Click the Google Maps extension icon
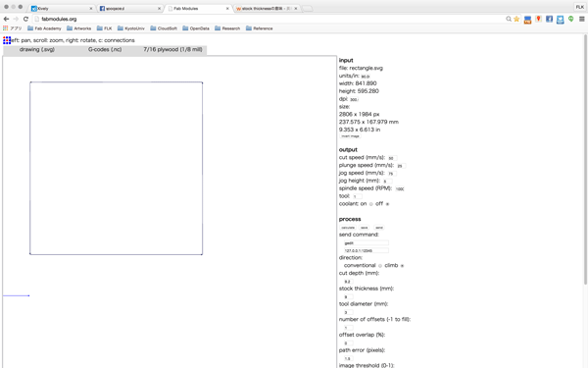Screen dimensions: 588x368 (x=538, y=19)
